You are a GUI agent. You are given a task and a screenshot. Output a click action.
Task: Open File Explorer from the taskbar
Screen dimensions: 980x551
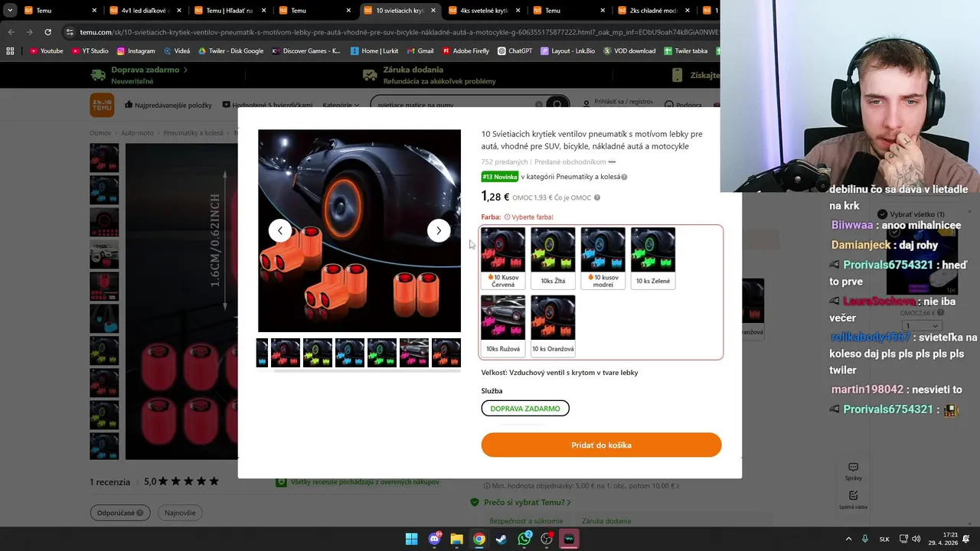click(x=457, y=539)
